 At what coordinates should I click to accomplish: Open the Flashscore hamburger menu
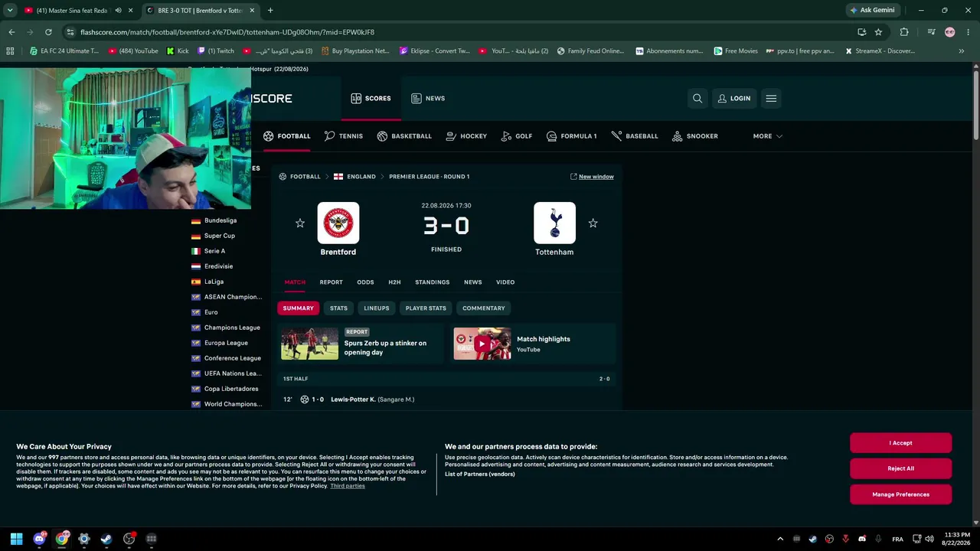(771, 98)
